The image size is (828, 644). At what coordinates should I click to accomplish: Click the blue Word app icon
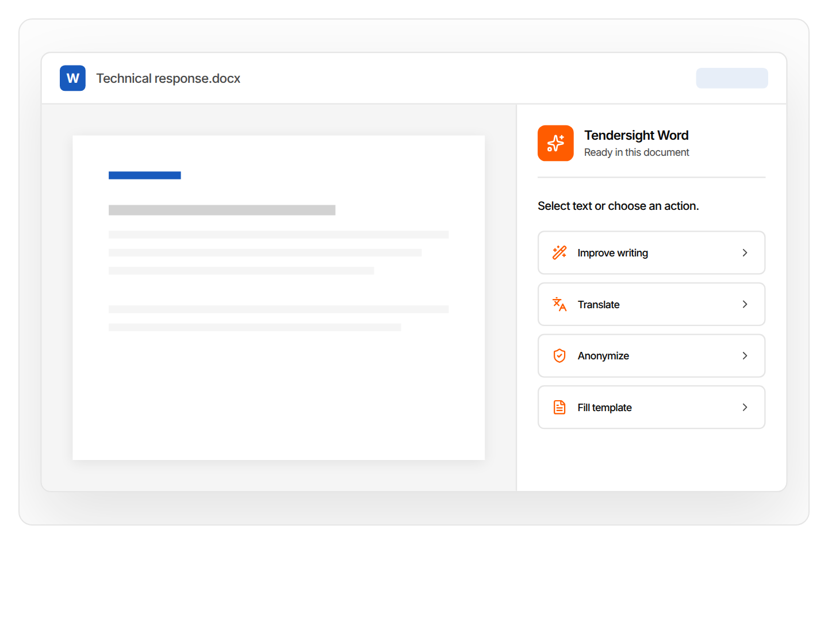point(72,78)
